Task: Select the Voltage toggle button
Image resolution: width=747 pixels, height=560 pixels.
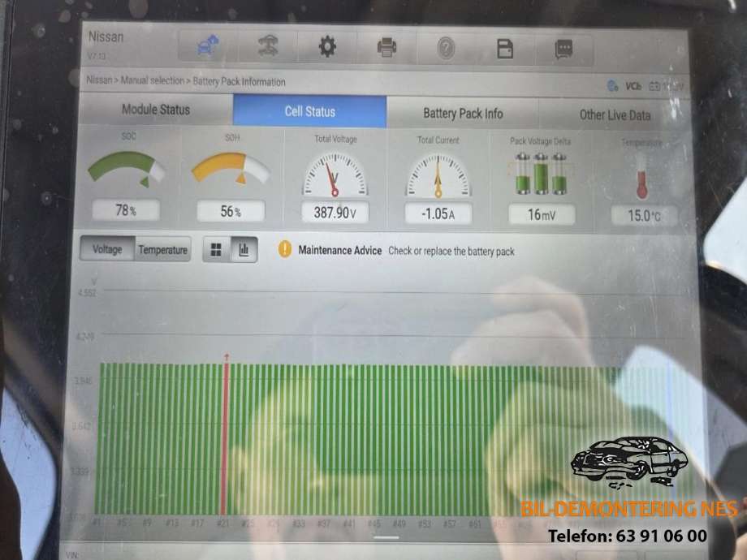Action: point(107,249)
